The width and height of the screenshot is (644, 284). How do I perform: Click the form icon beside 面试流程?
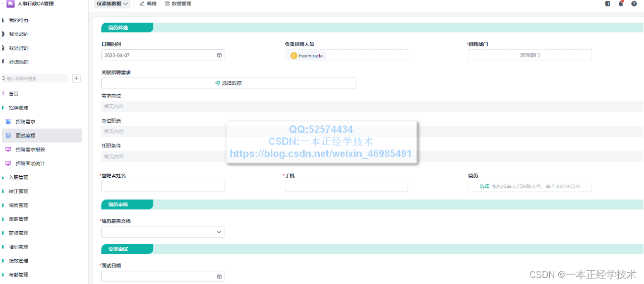coord(8,135)
